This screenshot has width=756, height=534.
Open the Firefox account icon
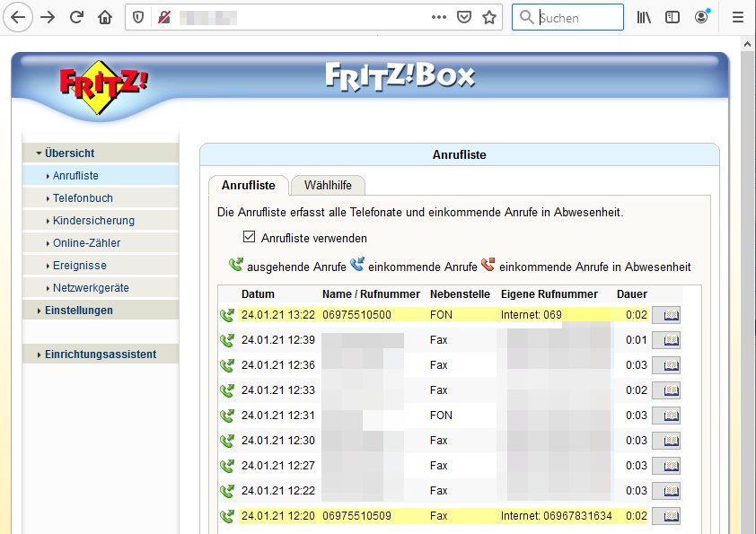[x=702, y=17]
